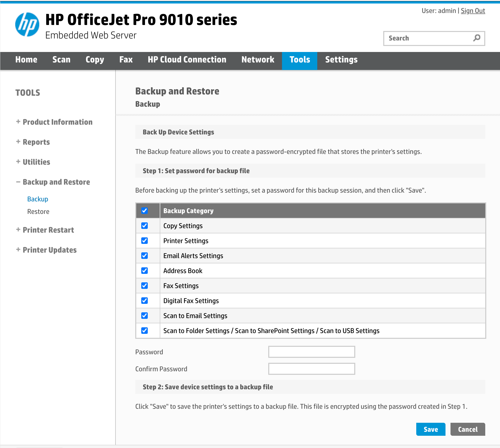Toggle the select-all Backup Category checkbox
Image resolution: width=500 pixels, height=448 pixels.
[x=144, y=211]
